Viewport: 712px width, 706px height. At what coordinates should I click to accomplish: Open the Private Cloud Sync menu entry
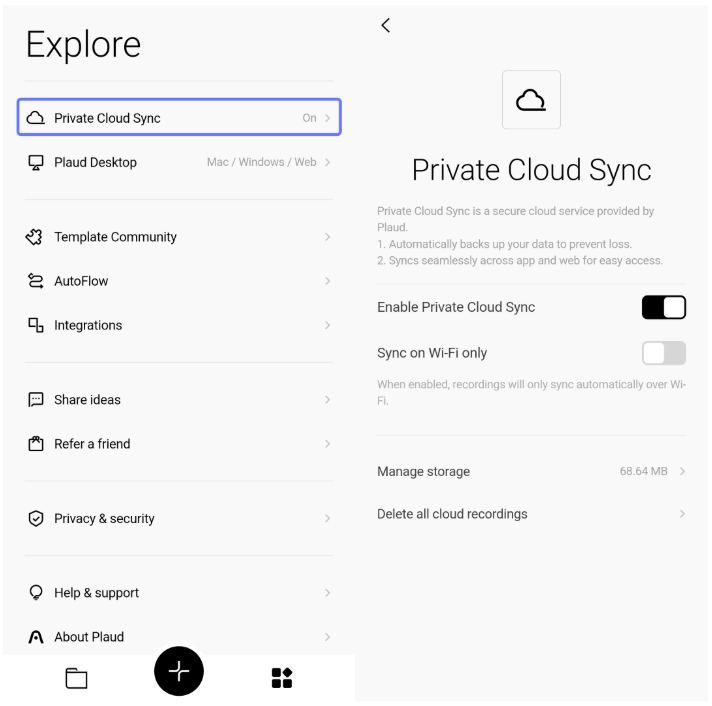click(179, 118)
